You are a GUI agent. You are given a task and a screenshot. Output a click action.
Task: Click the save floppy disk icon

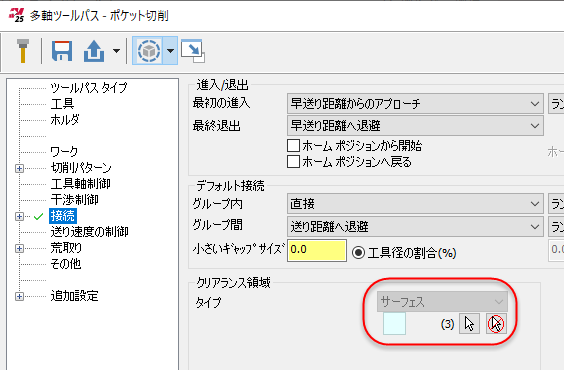[62, 51]
